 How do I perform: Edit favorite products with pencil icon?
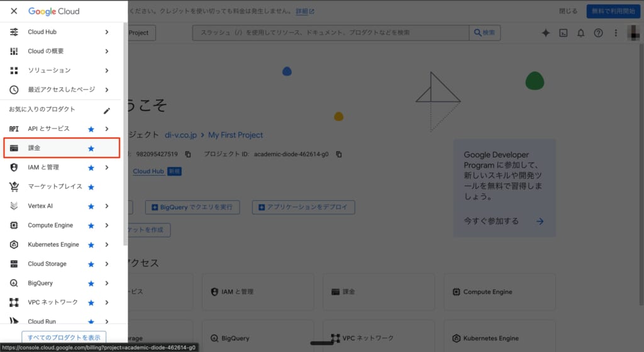point(107,111)
